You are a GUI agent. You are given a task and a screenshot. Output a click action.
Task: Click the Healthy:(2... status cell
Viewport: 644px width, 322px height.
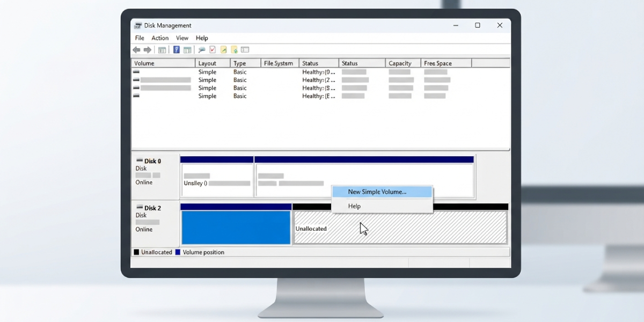pos(318,80)
